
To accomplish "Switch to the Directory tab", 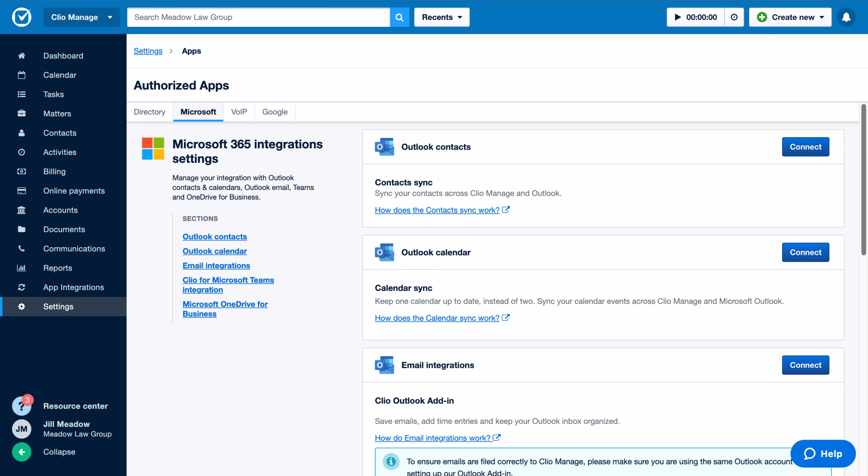I will tap(150, 112).
